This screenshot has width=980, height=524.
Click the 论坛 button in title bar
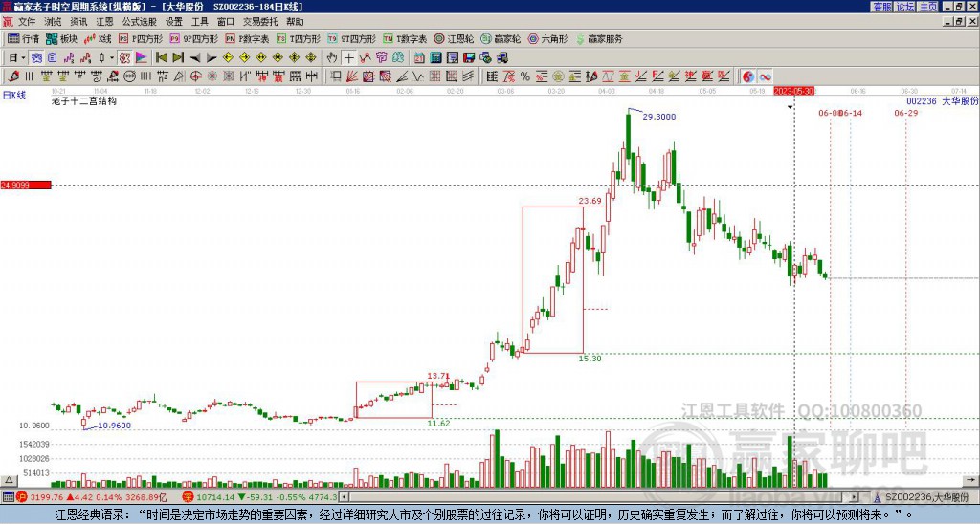tap(904, 7)
